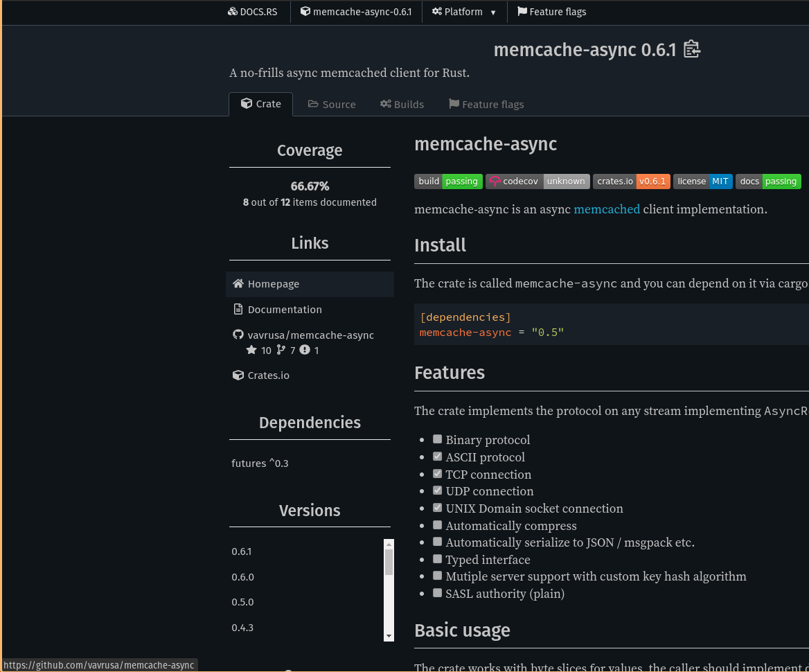Image resolution: width=809 pixels, height=672 pixels.
Task: Click the issues exclamation icon showing 1
Action: (305, 350)
